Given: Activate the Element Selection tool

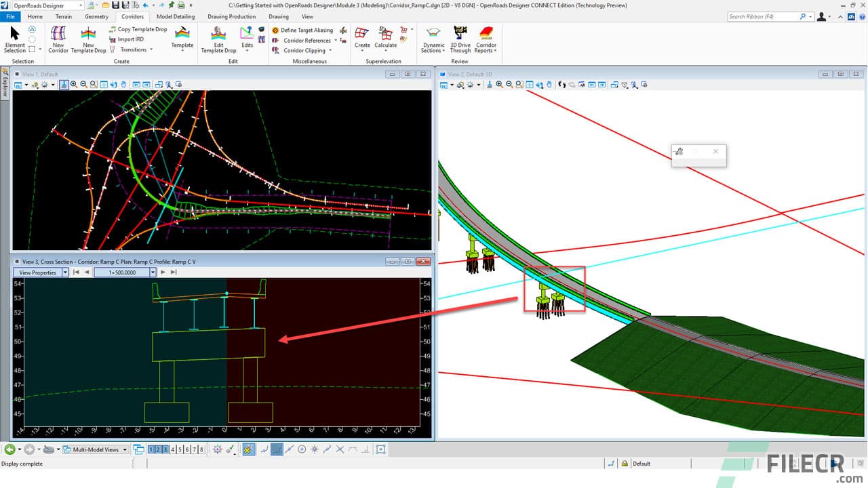Looking at the screenshot, I should click(x=14, y=39).
